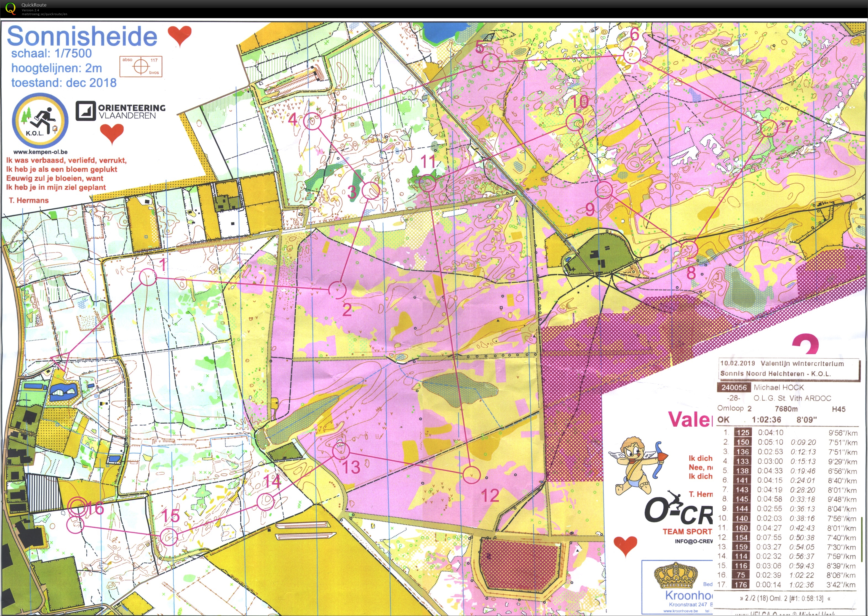Click split row with control code 114
The height and width of the screenshot is (616, 868).
click(787, 556)
